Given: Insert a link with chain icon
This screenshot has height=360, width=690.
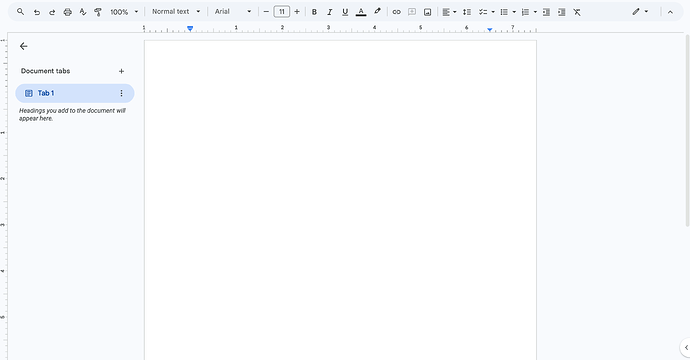Looking at the screenshot, I should point(396,12).
